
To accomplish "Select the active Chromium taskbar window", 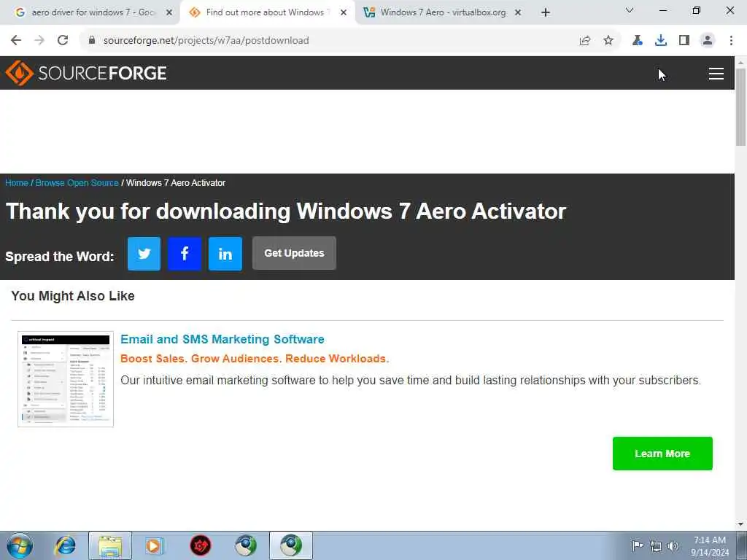I will pyautogui.click(x=291, y=545).
